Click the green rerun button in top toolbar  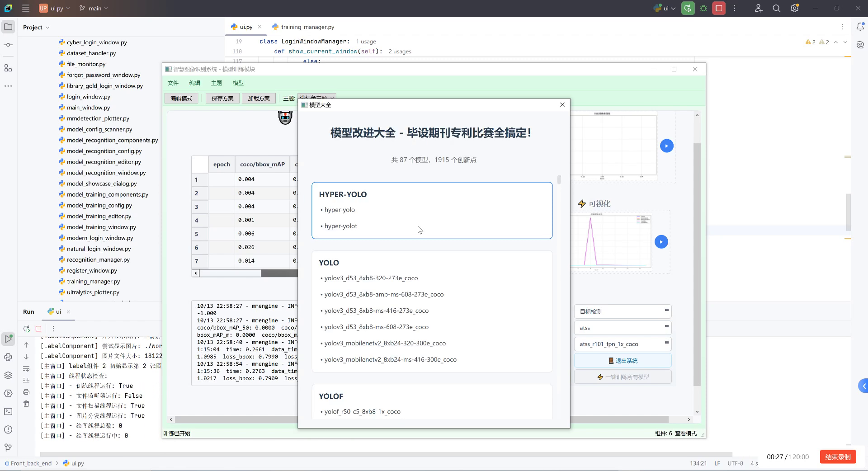(688, 8)
